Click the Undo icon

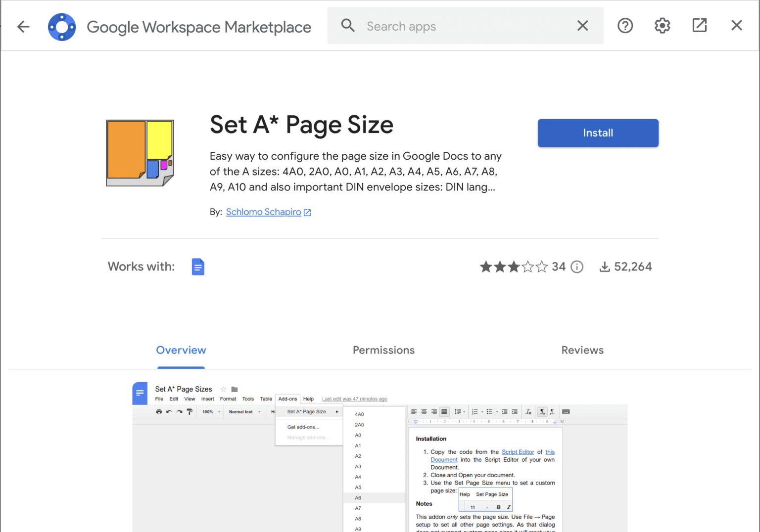coord(168,411)
